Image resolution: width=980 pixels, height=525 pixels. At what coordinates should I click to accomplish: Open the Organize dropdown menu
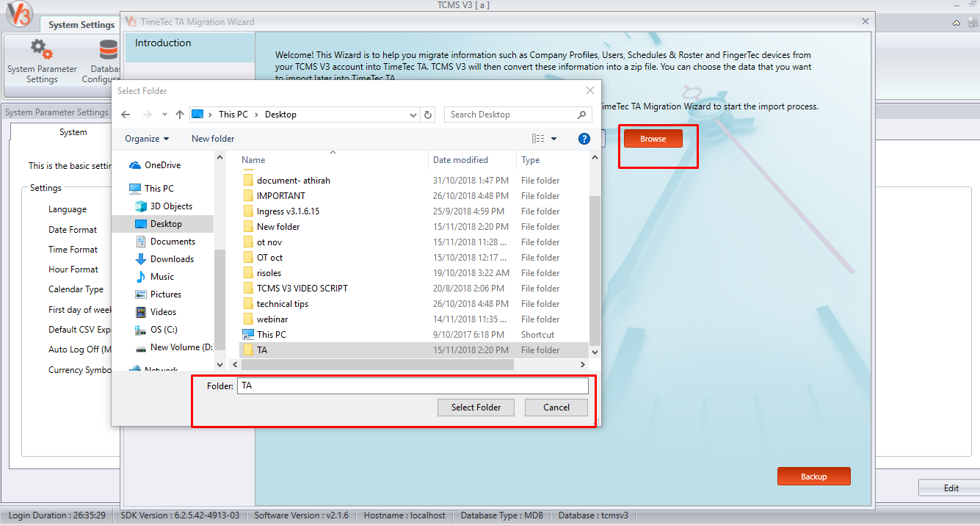click(147, 139)
